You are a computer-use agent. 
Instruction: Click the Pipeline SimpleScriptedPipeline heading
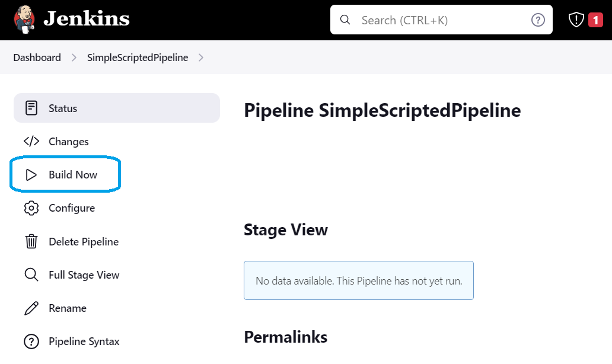[x=382, y=110]
